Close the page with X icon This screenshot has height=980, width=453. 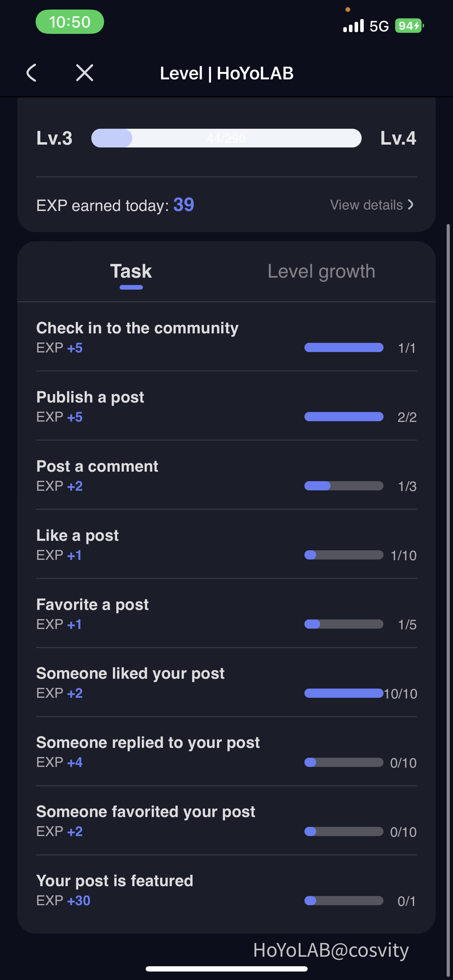coord(84,73)
